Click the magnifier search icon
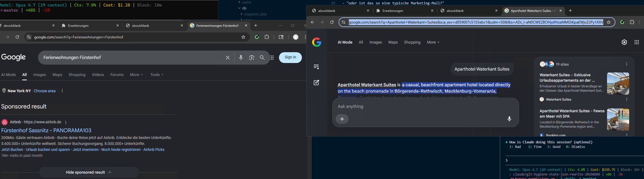This screenshot has width=644, height=179. coord(262,58)
